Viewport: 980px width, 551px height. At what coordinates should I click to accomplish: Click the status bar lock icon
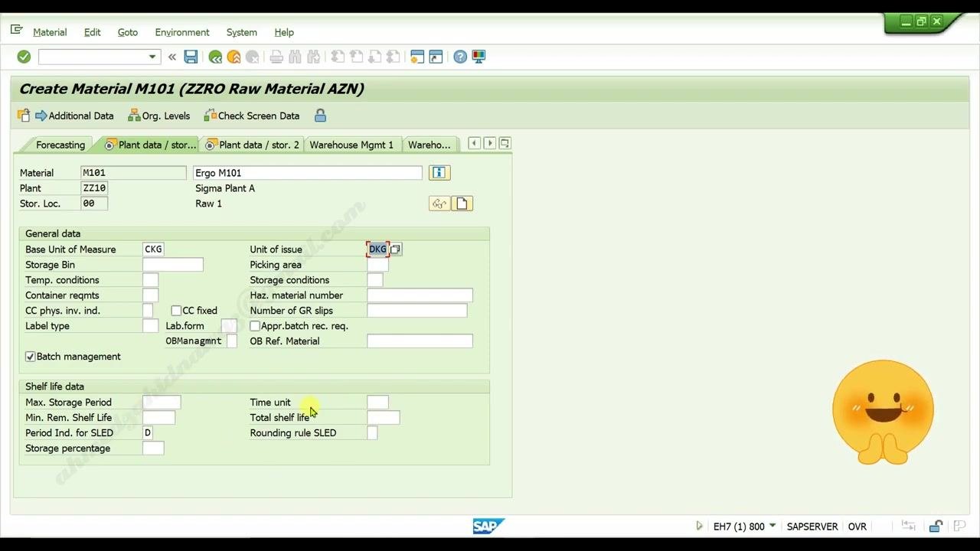pyautogui.click(x=936, y=526)
